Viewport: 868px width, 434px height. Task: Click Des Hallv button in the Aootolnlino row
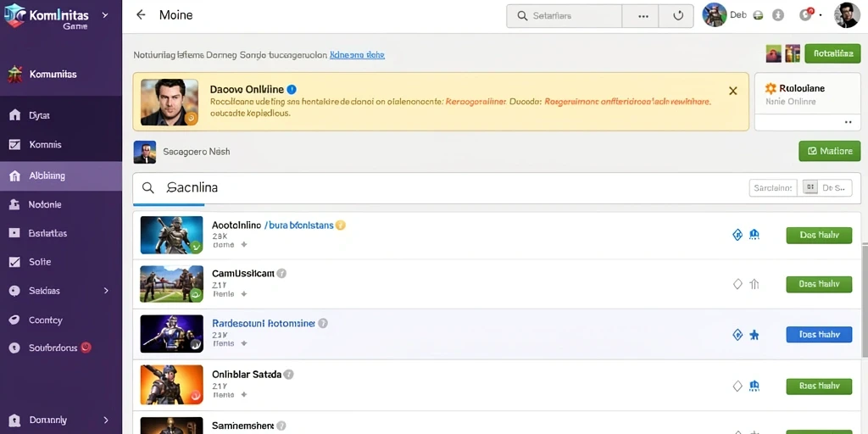point(819,235)
